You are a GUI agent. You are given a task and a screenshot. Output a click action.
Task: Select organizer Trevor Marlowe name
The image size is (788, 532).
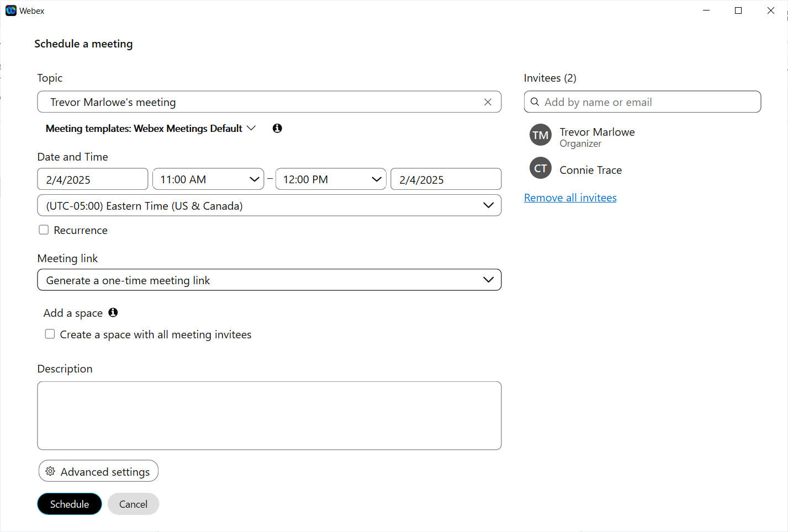(x=597, y=132)
